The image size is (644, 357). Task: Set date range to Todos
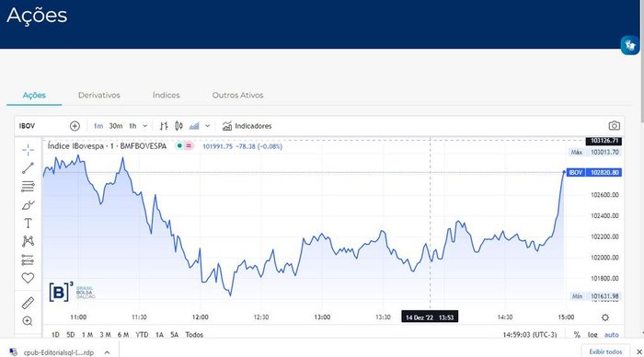[194, 335]
